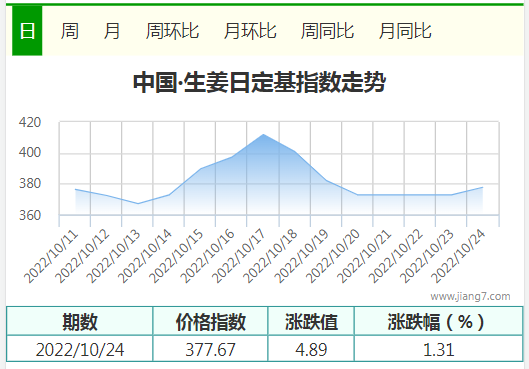Screen dimensions: 529x369
Task: Switch to the 月 monthly tab
Action: pyautogui.click(x=112, y=31)
